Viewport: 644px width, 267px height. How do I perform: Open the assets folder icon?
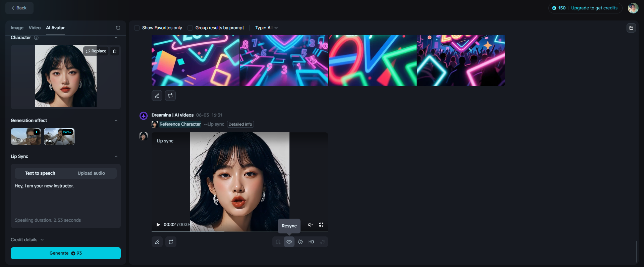pyautogui.click(x=631, y=28)
